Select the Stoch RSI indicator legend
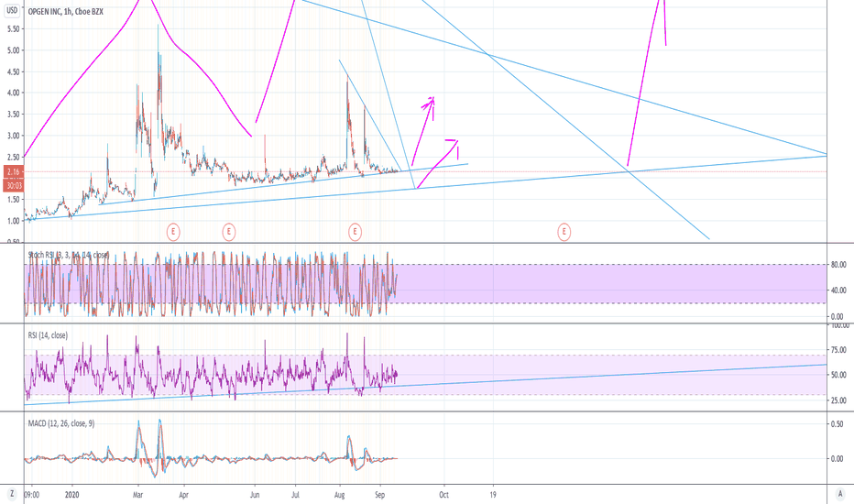Viewport: 854px width, 504px height. pos(68,255)
